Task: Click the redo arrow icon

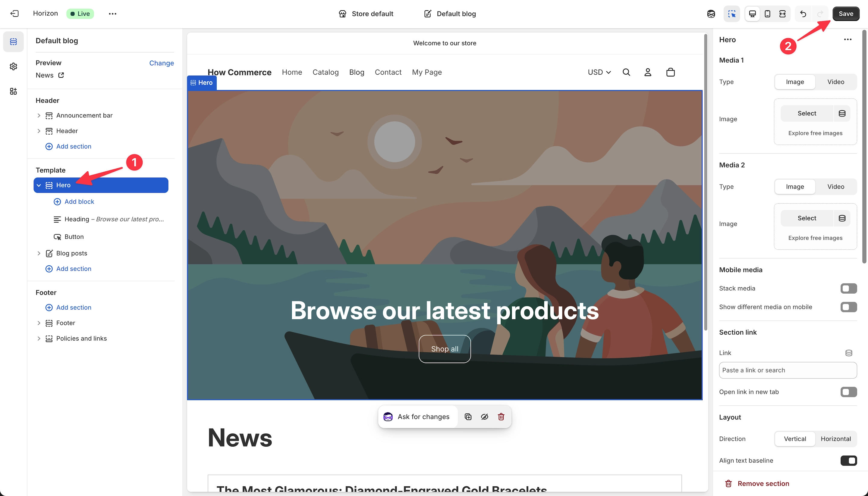Action: coord(820,14)
